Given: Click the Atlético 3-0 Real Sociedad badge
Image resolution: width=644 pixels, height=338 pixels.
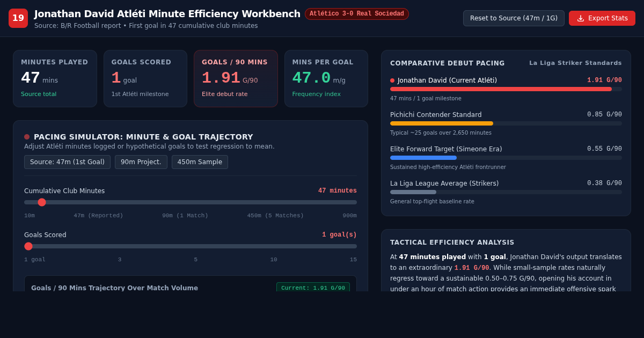Looking at the screenshot, I should (x=357, y=14).
